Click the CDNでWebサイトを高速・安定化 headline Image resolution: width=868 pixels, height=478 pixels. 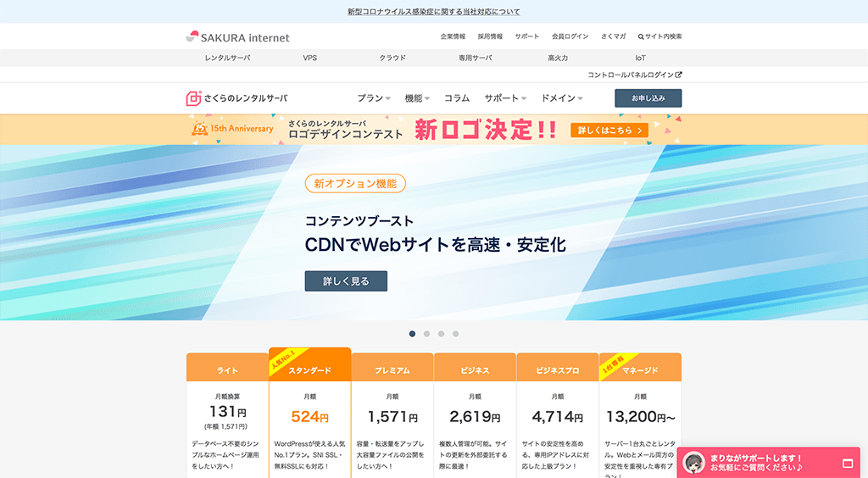point(436,245)
